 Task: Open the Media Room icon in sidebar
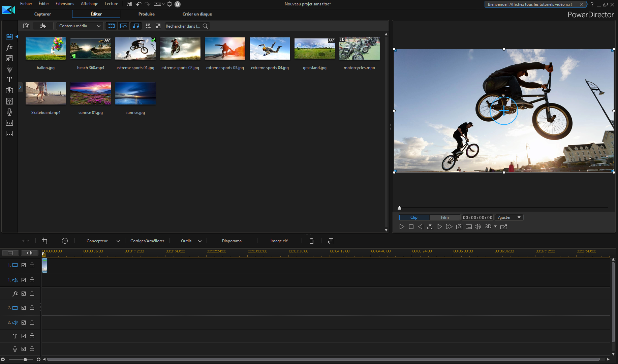point(9,36)
